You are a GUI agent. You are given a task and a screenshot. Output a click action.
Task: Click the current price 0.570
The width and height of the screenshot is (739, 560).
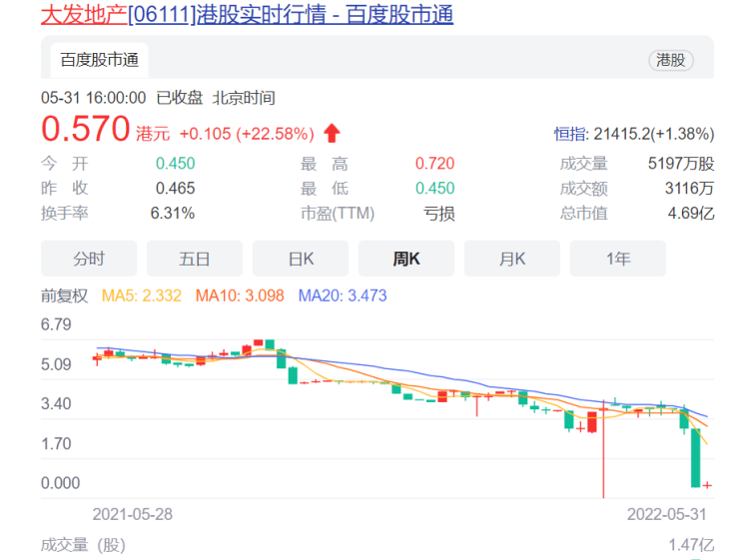86,130
